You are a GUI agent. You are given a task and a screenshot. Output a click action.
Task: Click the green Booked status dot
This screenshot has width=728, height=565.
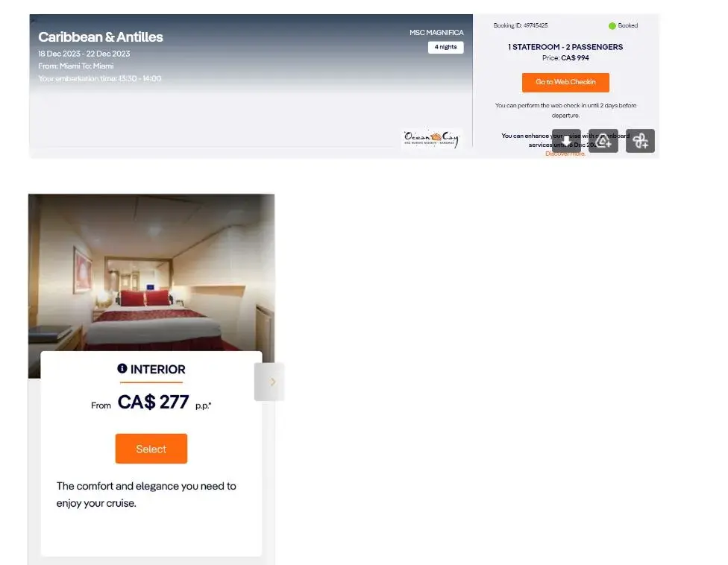612,26
